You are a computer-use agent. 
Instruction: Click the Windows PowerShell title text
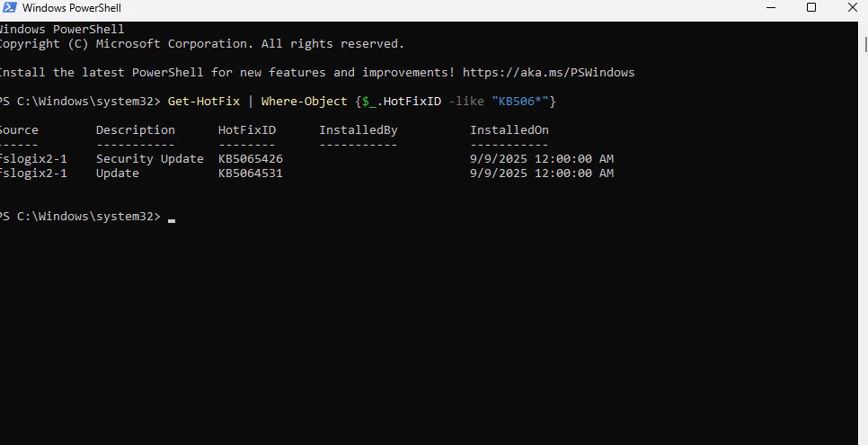[71, 8]
